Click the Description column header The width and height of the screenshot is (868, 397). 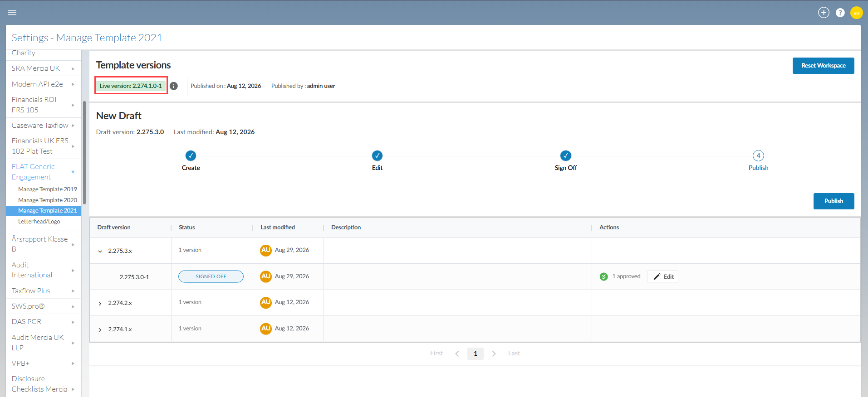[x=346, y=228]
